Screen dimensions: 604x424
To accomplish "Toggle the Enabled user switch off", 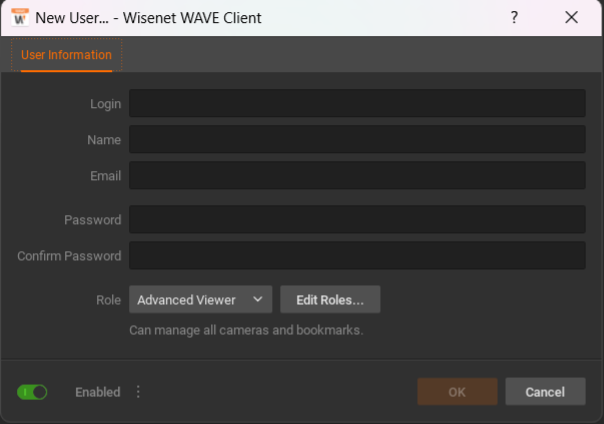I will tap(32, 392).
